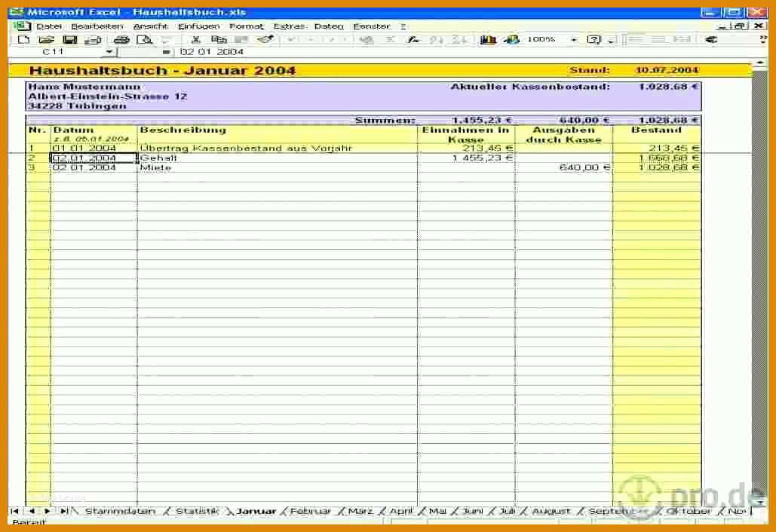Jump to first sheet tab arrow
The height and width of the screenshot is (532, 776).
[x=15, y=511]
